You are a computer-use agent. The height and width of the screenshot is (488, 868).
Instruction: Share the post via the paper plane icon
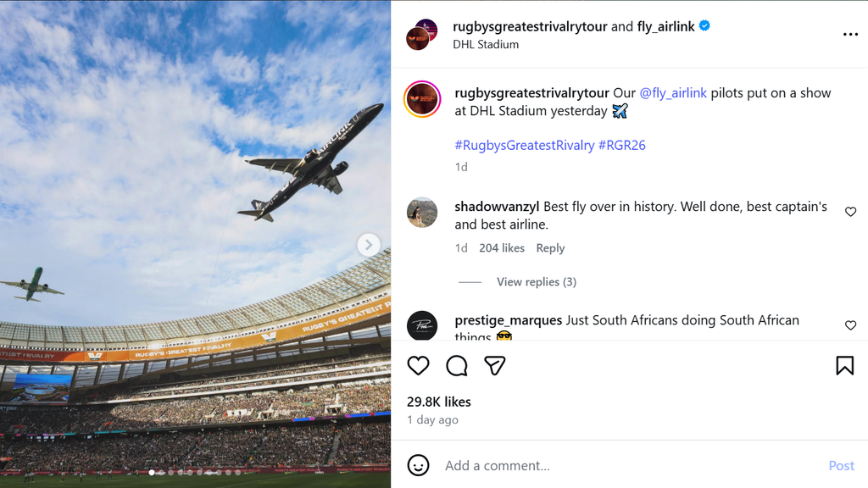click(494, 366)
